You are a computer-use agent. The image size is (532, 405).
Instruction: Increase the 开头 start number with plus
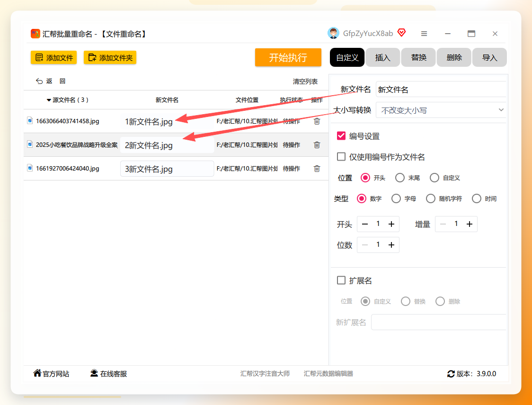coord(391,224)
